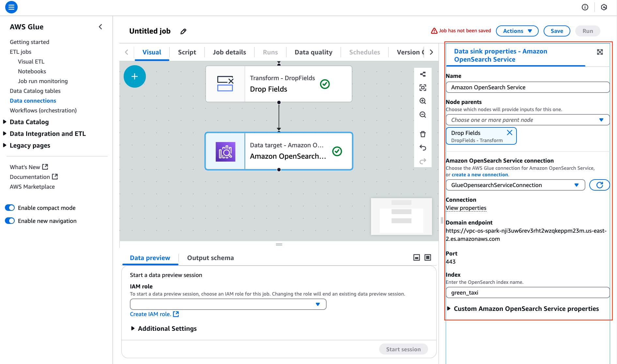Click the create a new connection link
Viewport: 617px width, 364px height.
point(480,174)
